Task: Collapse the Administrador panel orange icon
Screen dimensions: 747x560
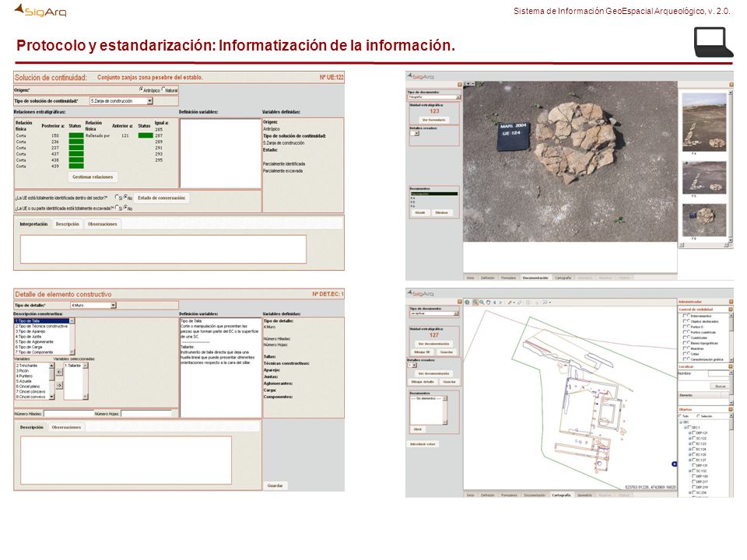Action: [731, 302]
